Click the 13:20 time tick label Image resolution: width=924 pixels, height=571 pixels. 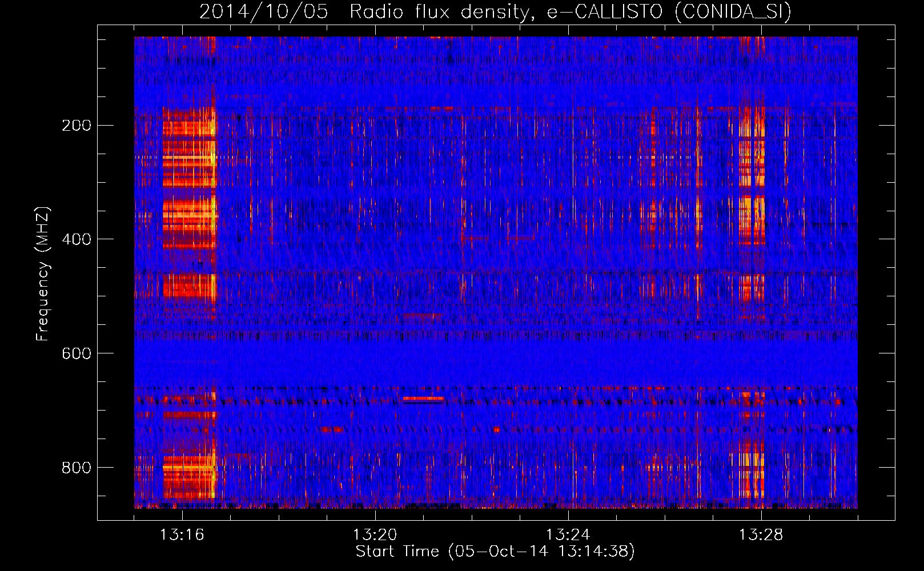click(x=375, y=535)
